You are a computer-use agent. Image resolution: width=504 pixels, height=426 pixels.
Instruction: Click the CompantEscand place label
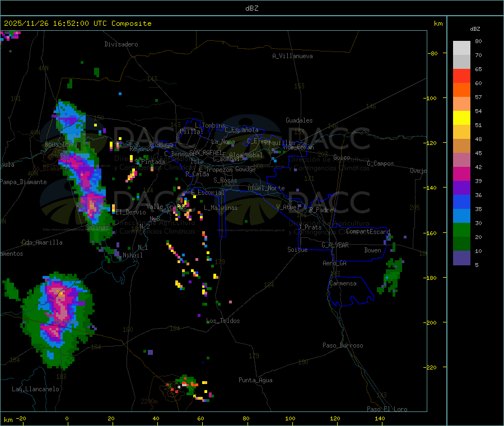[368, 231]
